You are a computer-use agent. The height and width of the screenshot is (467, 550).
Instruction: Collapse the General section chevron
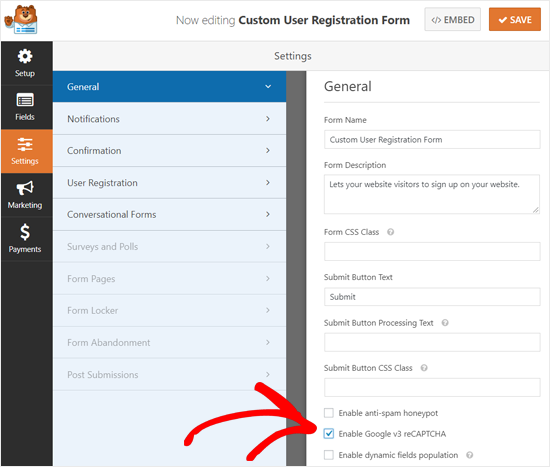tap(268, 87)
